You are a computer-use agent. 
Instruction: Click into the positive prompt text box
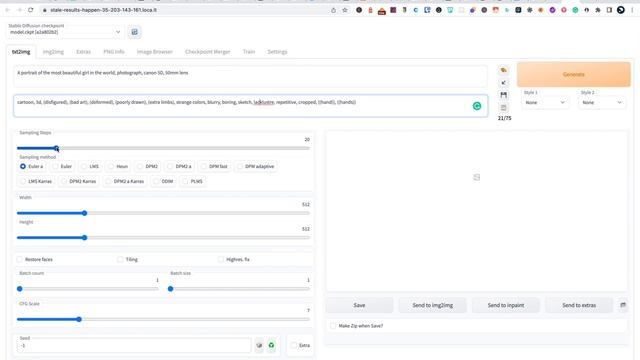click(x=250, y=76)
